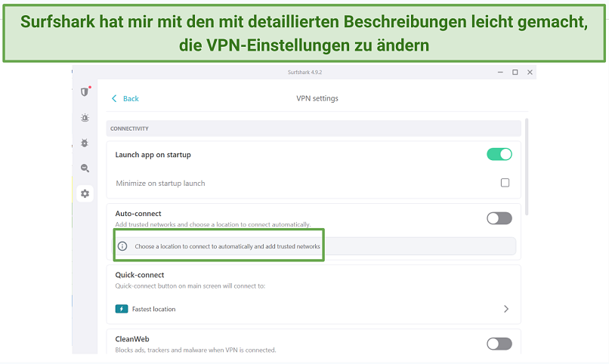Click 'Blocks ads, trackers and malware' description
Screen dimensions: 609x364
click(196, 350)
